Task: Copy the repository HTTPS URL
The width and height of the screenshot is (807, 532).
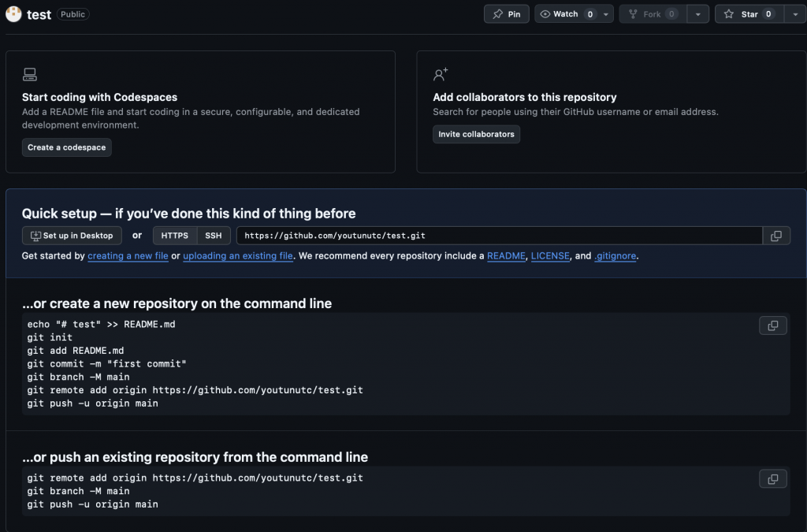Action: pyautogui.click(x=776, y=236)
